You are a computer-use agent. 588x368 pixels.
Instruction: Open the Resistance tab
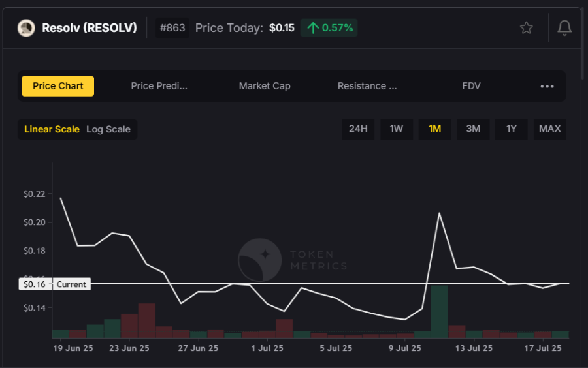[367, 86]
